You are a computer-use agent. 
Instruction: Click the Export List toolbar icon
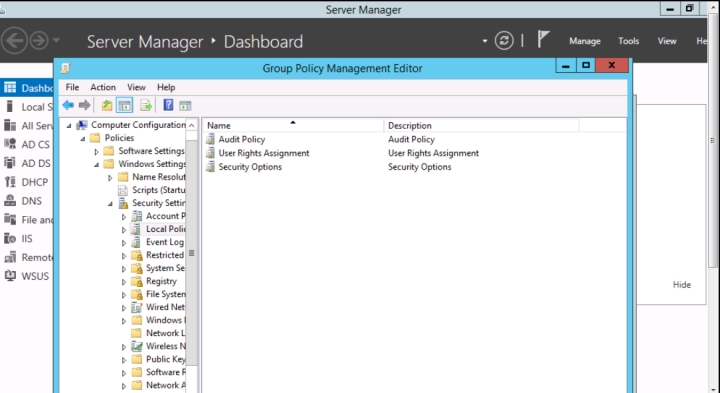click(x=146, y=106)
